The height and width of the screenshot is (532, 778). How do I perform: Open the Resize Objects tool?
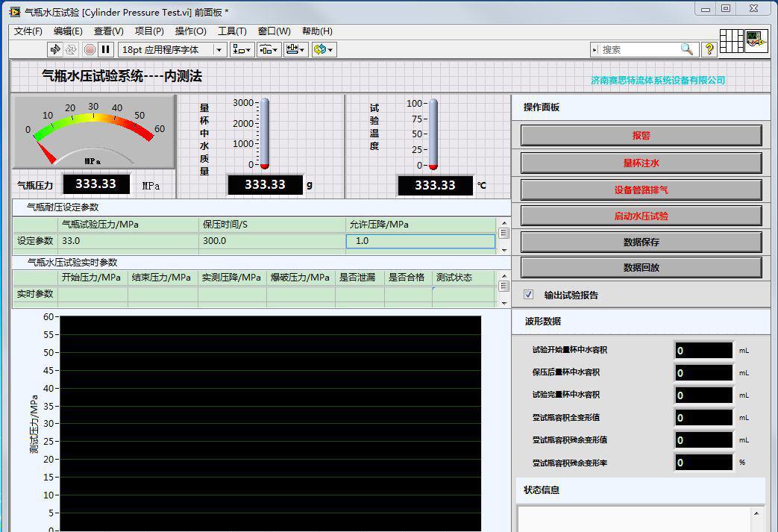(x=295, y=50)
